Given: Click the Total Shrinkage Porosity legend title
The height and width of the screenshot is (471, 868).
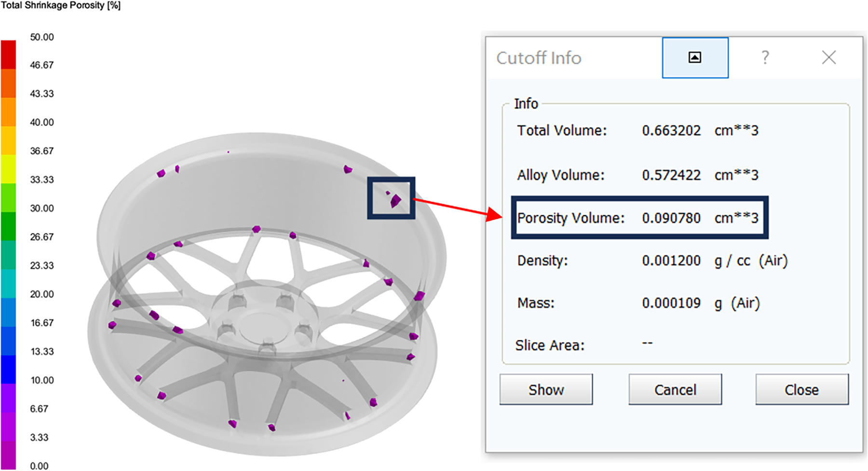Looking at the screenshot, I should pos(61,6).
